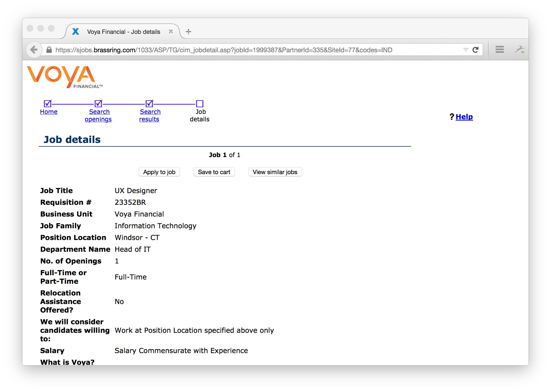
Task: Go to the Home link
Action: (x=49, y=112)
